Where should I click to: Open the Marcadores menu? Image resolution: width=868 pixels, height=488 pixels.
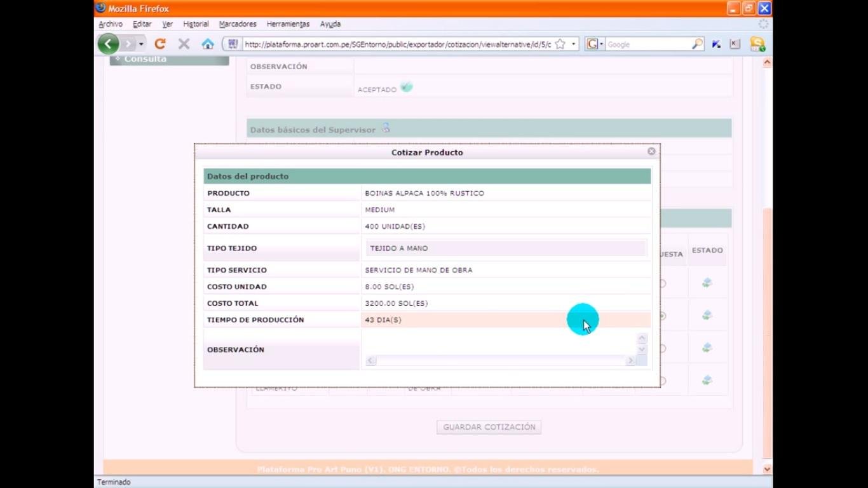(237, 24)
